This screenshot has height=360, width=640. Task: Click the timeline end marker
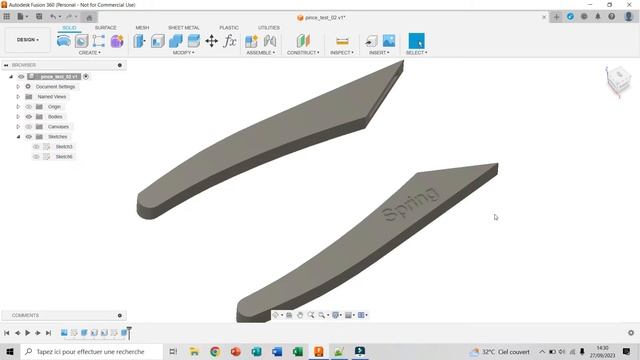point(129,333)
